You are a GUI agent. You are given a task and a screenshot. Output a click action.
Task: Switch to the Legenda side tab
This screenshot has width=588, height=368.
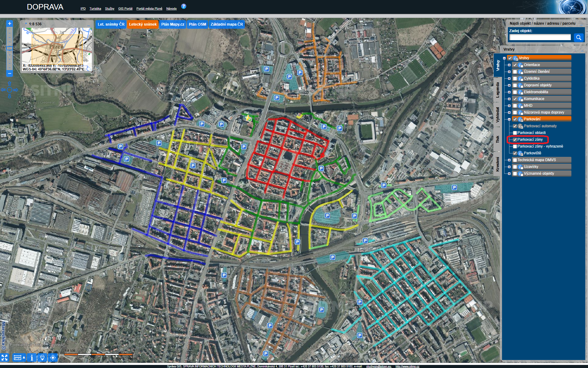click(x=497, y=90)
